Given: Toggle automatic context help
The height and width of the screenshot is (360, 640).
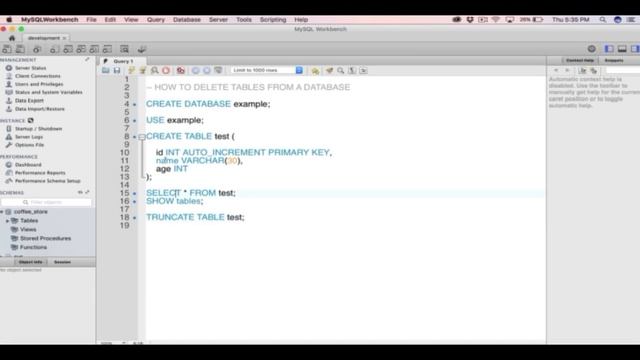Looking at the screenshot, I should 593,71.
